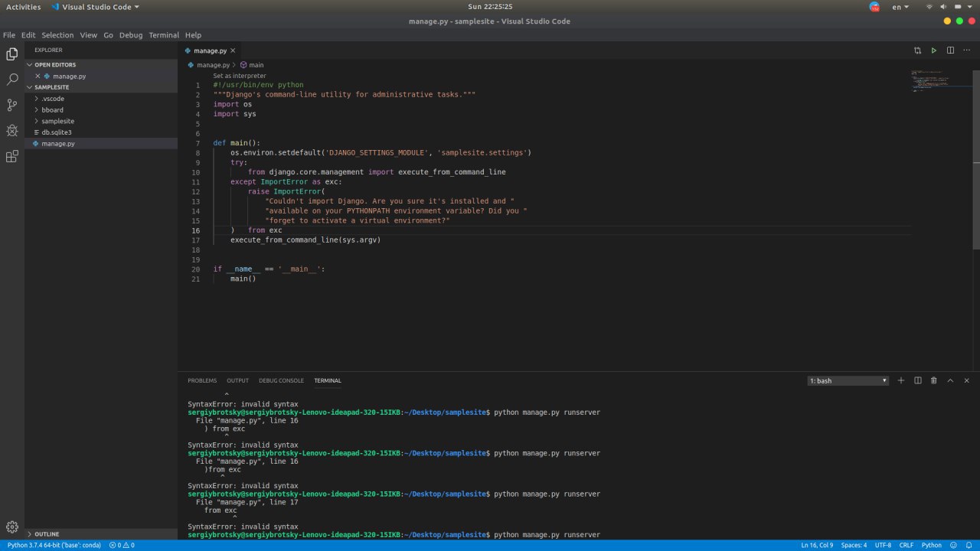The height and width of the screenshot is (551, 980).
Task: Kill terminal with the trash icon
Action: tap(933, 380)
